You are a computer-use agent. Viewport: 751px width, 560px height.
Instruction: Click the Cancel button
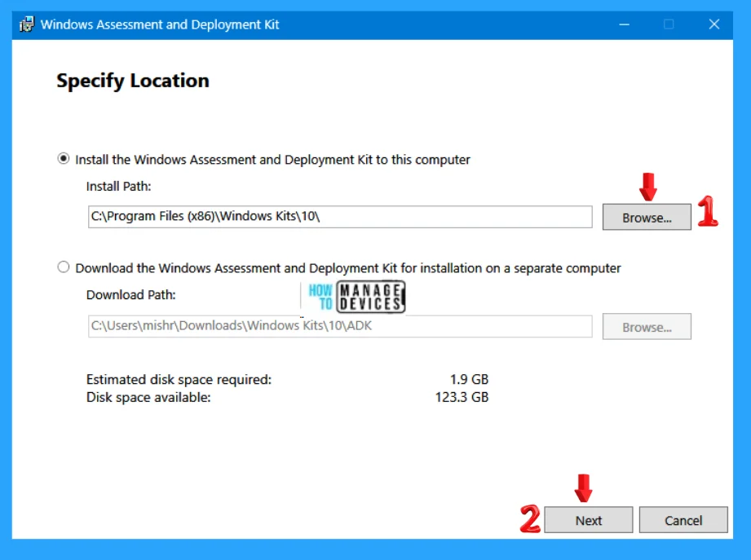683,520
